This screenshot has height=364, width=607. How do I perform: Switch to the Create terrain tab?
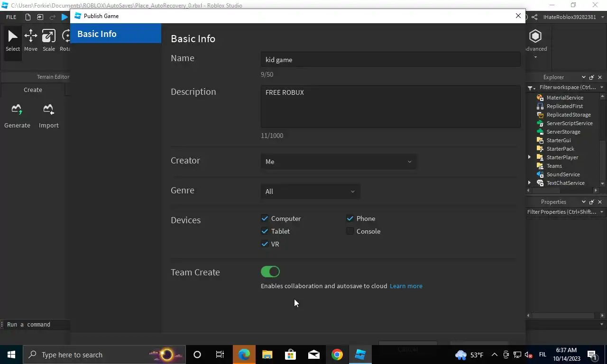point(33,90)
